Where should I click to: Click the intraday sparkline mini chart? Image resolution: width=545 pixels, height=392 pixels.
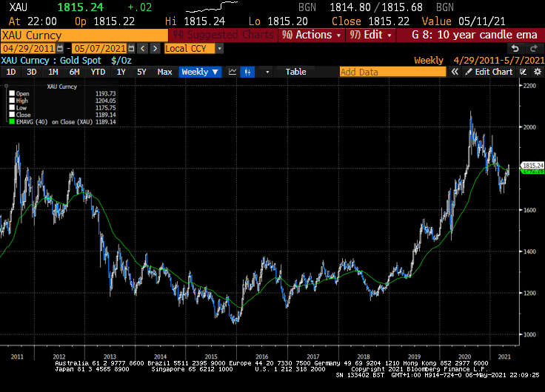212,7
